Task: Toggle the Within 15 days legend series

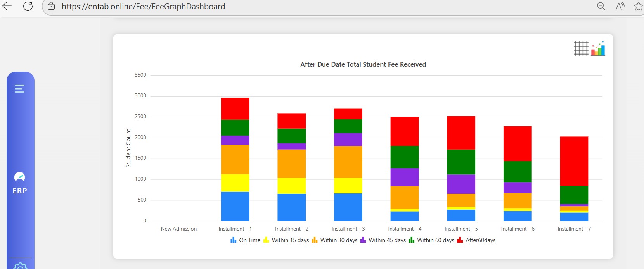Action: [286, 240]
